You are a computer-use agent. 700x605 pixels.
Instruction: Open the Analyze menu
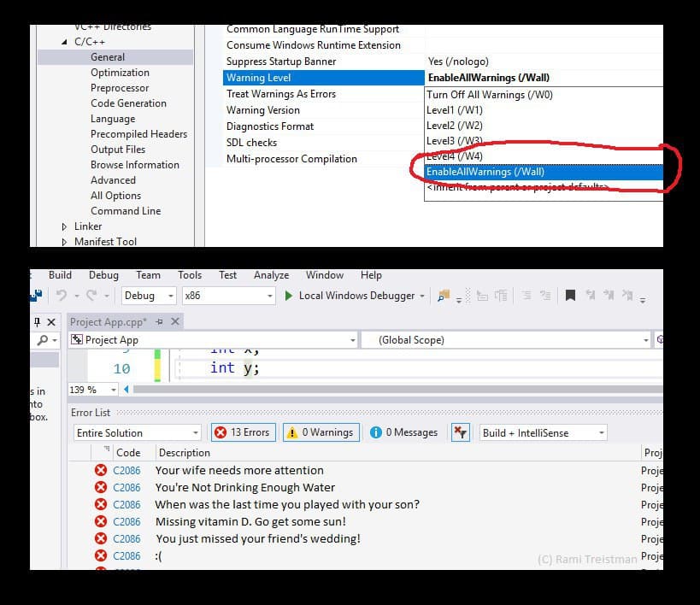[x=271, y=275]
